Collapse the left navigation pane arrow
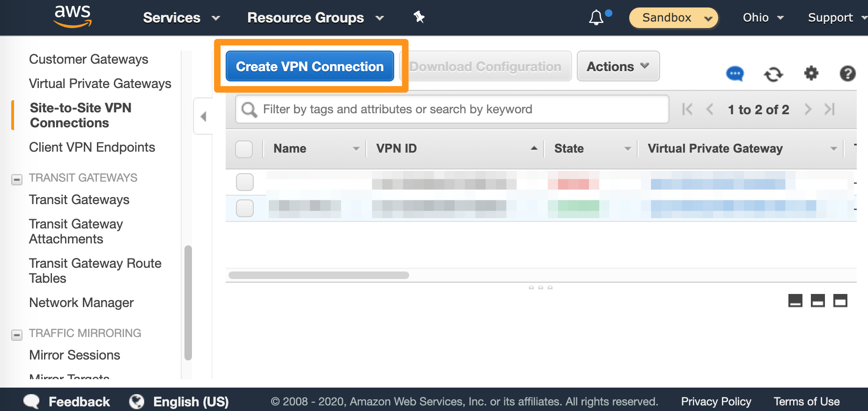 click(x=203, y=116)
